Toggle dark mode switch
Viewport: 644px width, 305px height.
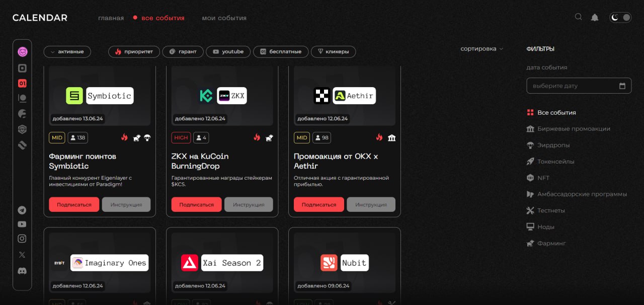click(x=620, y=18)
